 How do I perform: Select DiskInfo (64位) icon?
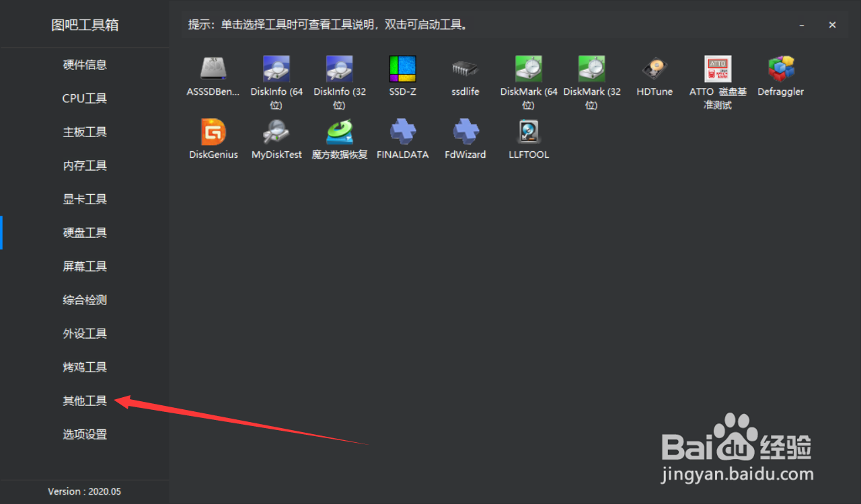click(x=276, y=69)
